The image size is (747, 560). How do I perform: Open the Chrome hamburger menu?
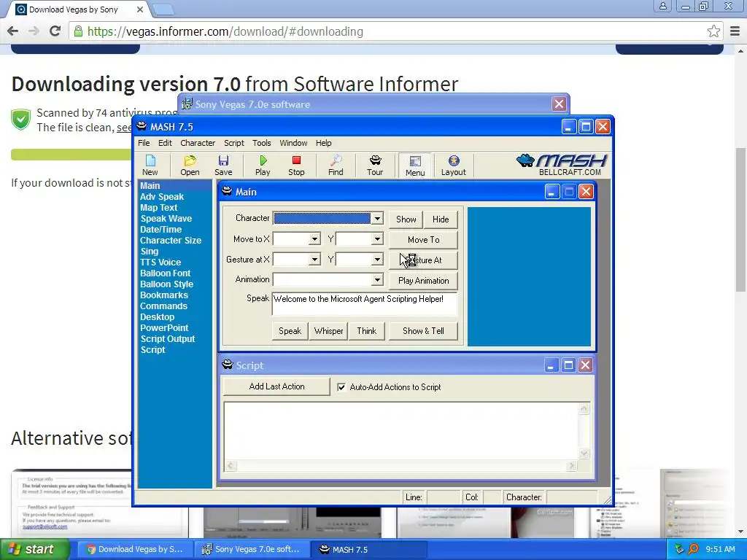[x=735, y=31]
